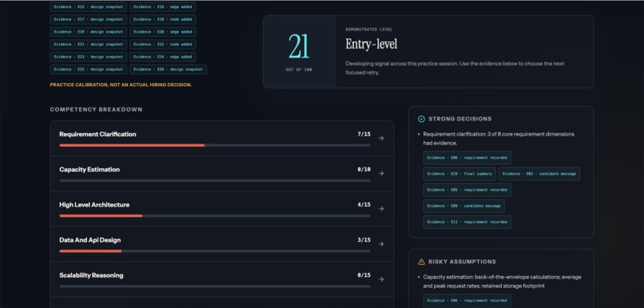Click the Strong Decisions check-circle icon
Image resolution: width=644 pixels, height=308 pixels.
(421, 119)
